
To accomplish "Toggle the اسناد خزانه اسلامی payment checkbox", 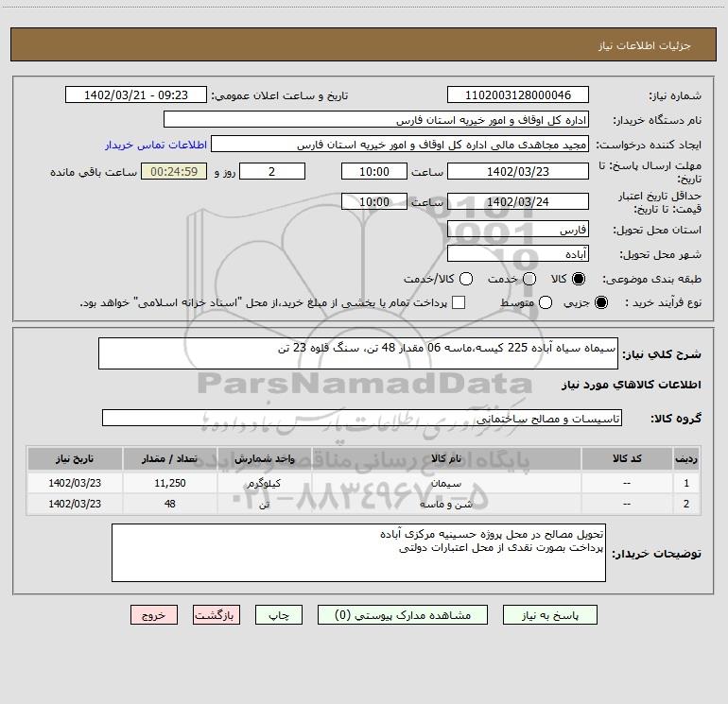I will tap(459, 302).
